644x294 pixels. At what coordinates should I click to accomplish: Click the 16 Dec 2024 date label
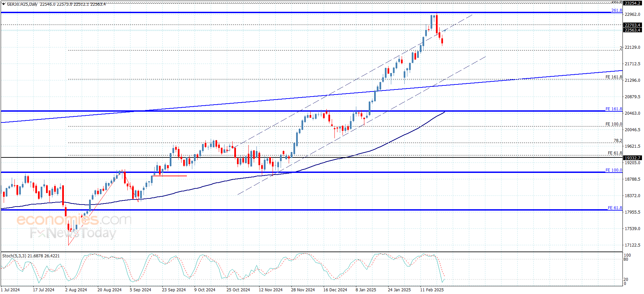point(335,290)
